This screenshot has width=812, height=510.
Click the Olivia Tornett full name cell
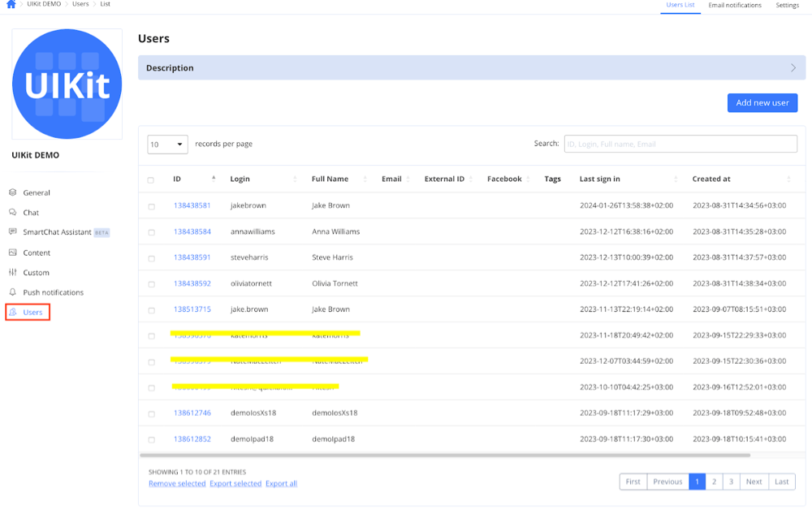335,283
